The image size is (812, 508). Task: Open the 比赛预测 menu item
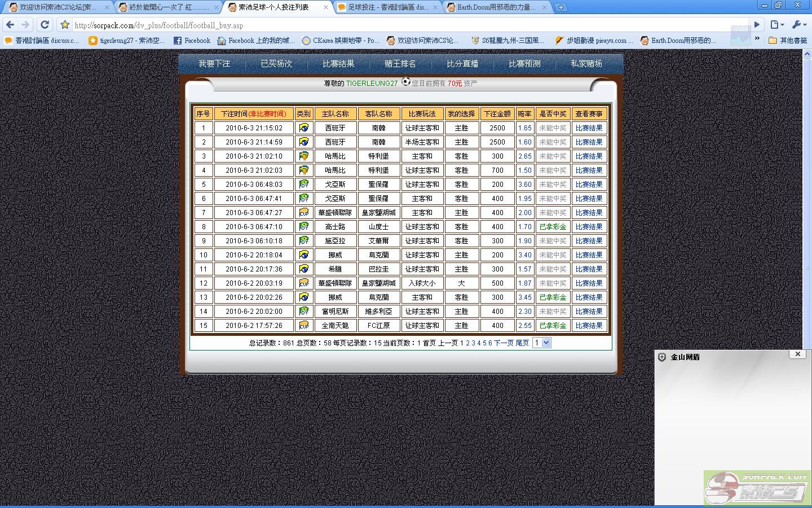point(523,64)
